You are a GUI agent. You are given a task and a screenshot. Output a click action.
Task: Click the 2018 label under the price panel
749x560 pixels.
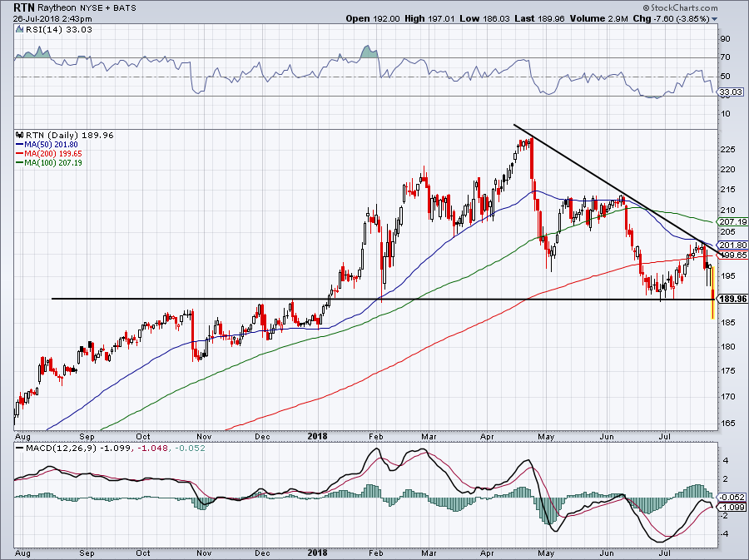coord(317,436)
